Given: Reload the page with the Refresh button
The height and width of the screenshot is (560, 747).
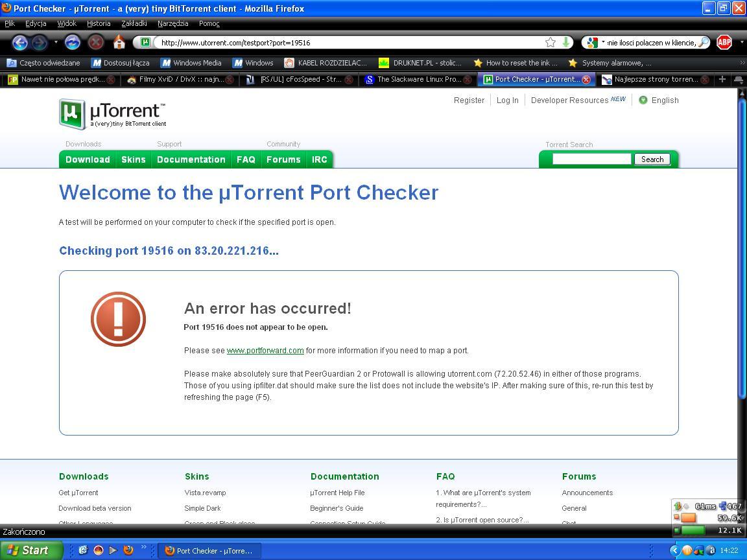Looking at the screenshot, I should click(x=73, y=43).
